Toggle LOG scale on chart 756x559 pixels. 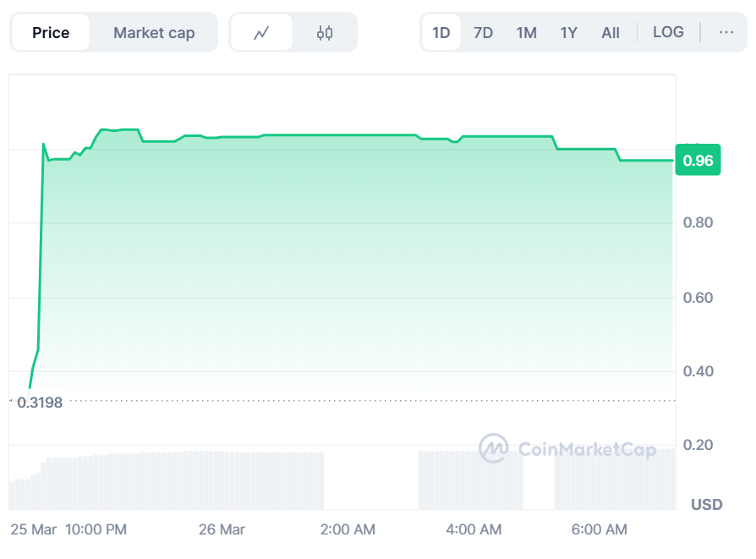[668, 32]
